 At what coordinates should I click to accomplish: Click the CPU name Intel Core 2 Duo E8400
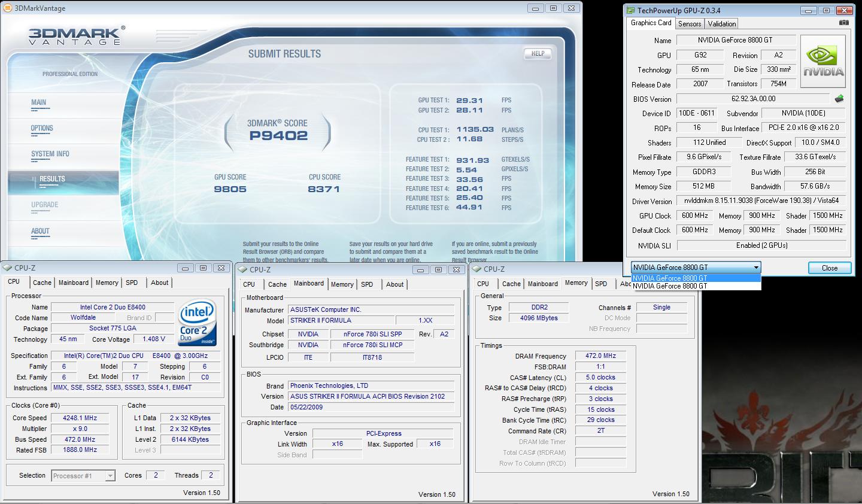[x=113, y=307]
